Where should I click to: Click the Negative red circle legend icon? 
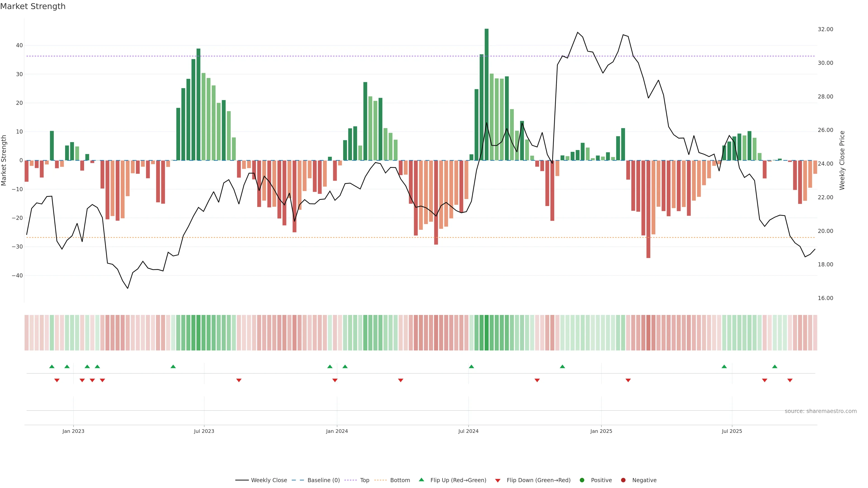623,480
